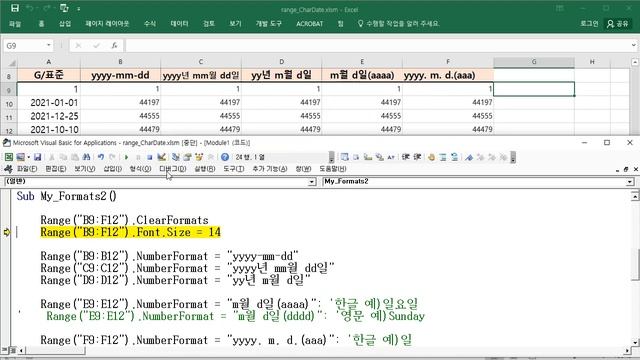The height and width of the screenshot is (360, 640).
Task: Switch to Procedure View button at code bottom-left
Action: [x=5, y=350]
